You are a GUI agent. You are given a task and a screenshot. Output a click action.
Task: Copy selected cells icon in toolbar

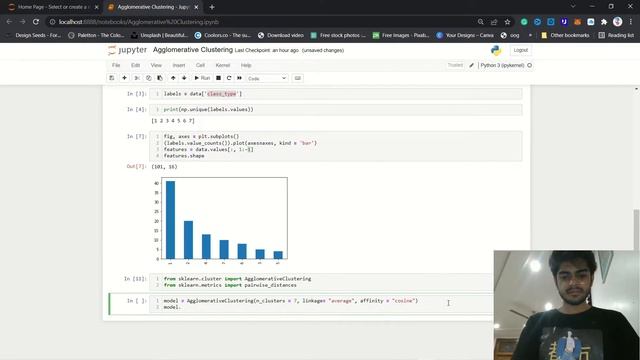pos(149,78)
